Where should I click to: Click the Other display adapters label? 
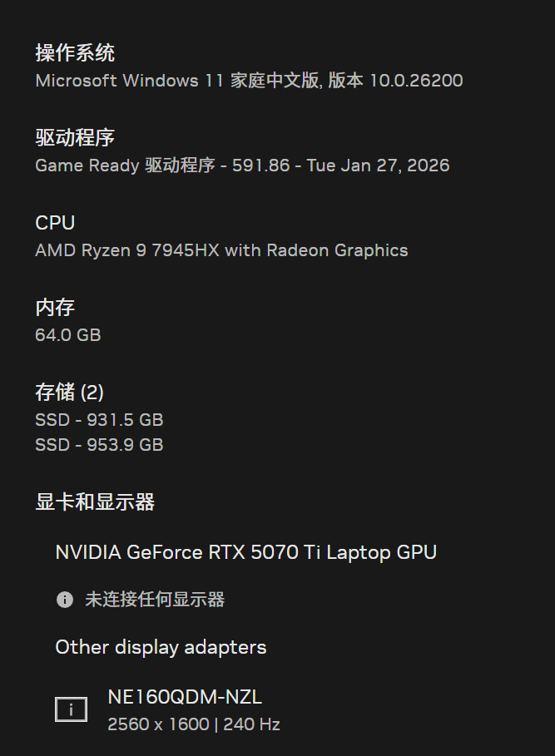tap(161, 647)
